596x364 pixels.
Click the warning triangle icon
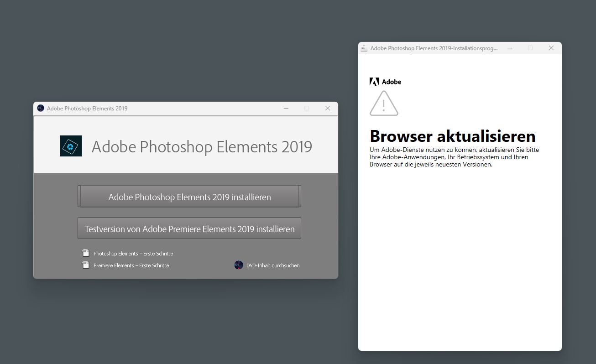click(384, 104)
